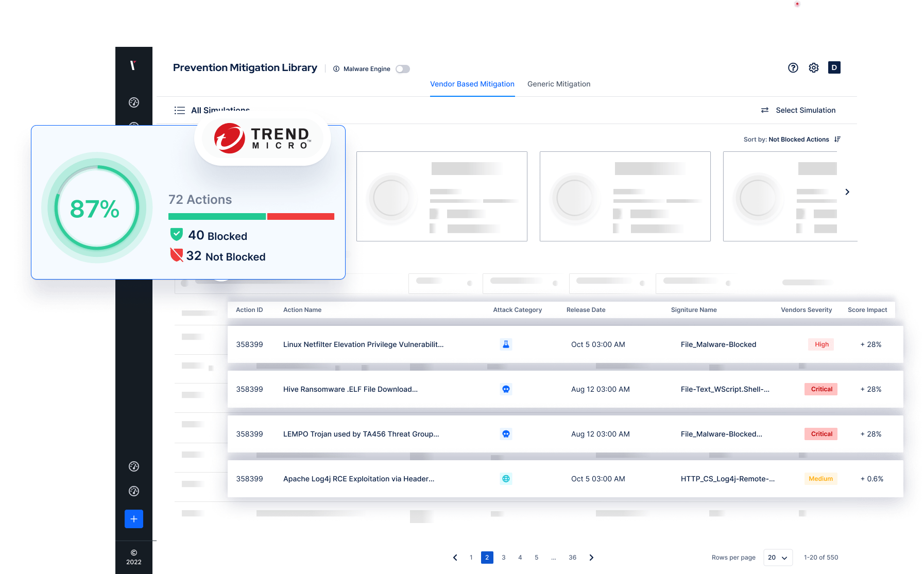Click the skull icon on Hive Ransomware row
The image size is (924, 574).
[506, 389]
